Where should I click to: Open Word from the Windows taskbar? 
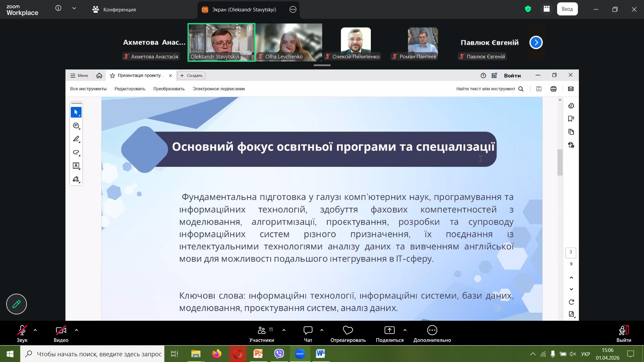pyautogui.click(x=320, y=354)
